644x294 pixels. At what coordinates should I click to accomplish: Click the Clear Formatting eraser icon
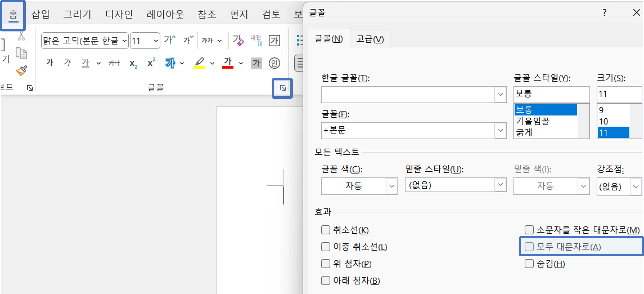tap(238, 40)
